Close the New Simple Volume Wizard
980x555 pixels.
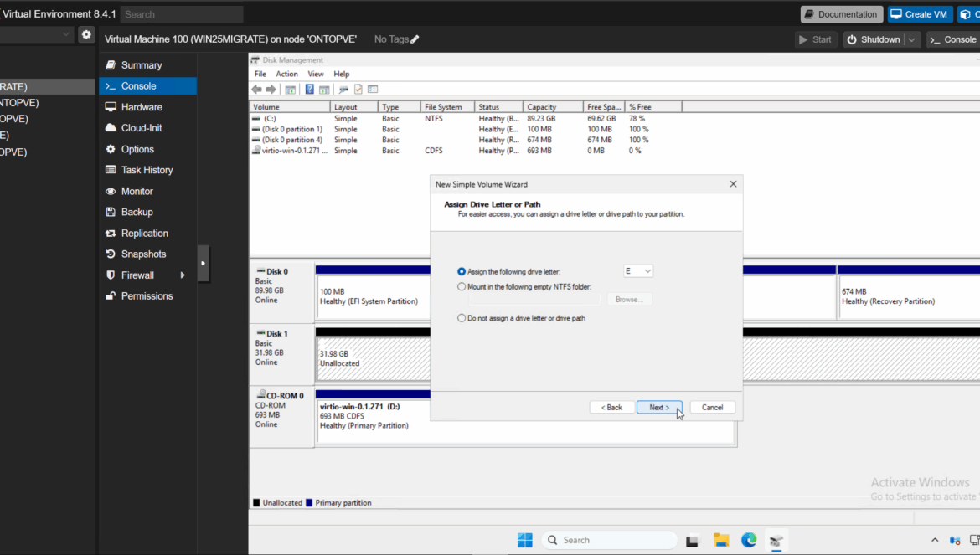click(733, 184)
